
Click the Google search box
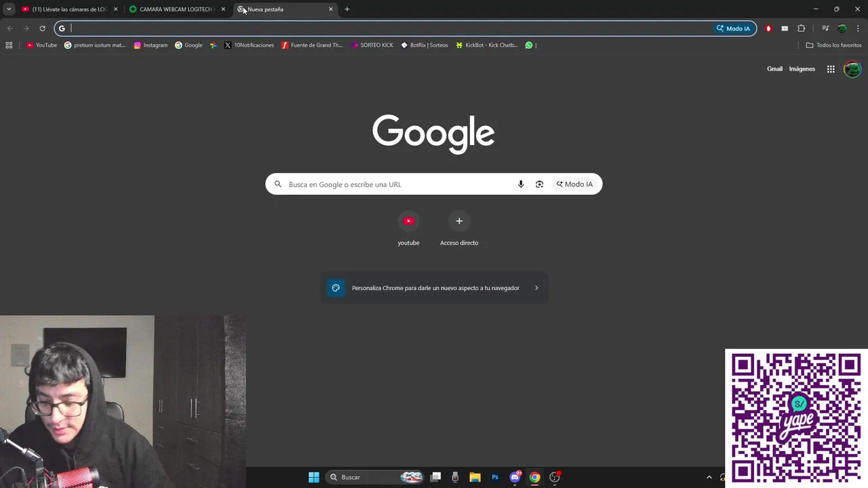pyautogui.click(x=434, y=184)
